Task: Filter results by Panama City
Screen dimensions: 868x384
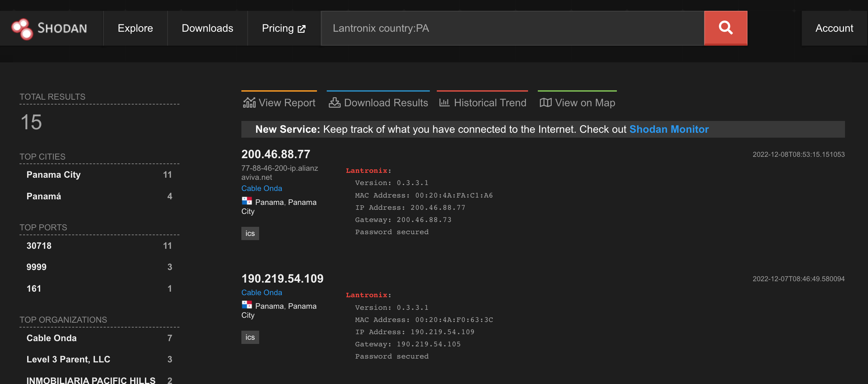Action: [53, 175]
